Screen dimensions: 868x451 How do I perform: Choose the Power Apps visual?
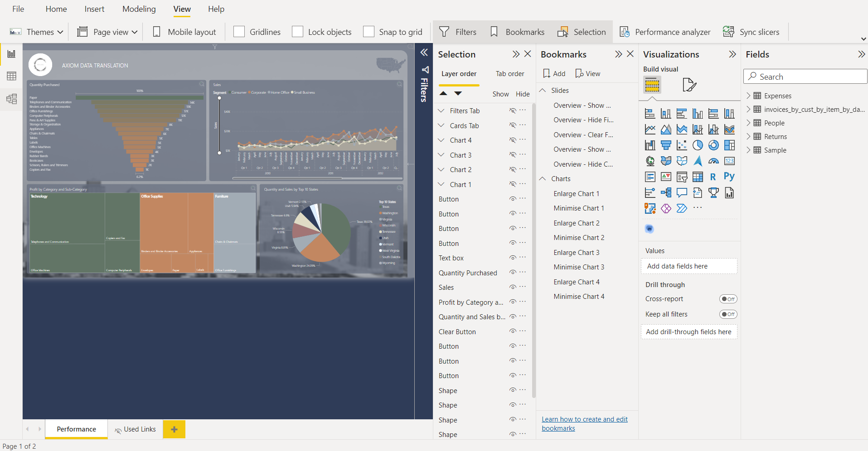click(x=666, y=208)
